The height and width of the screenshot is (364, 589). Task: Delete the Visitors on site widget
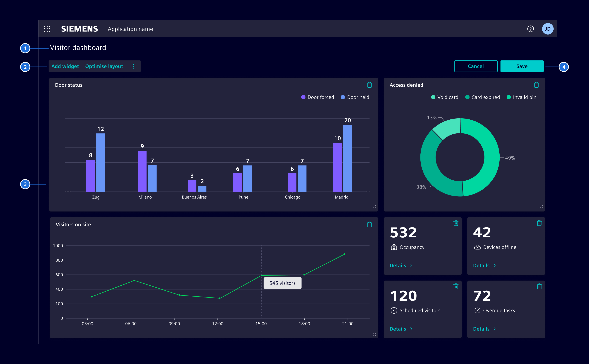370,224
